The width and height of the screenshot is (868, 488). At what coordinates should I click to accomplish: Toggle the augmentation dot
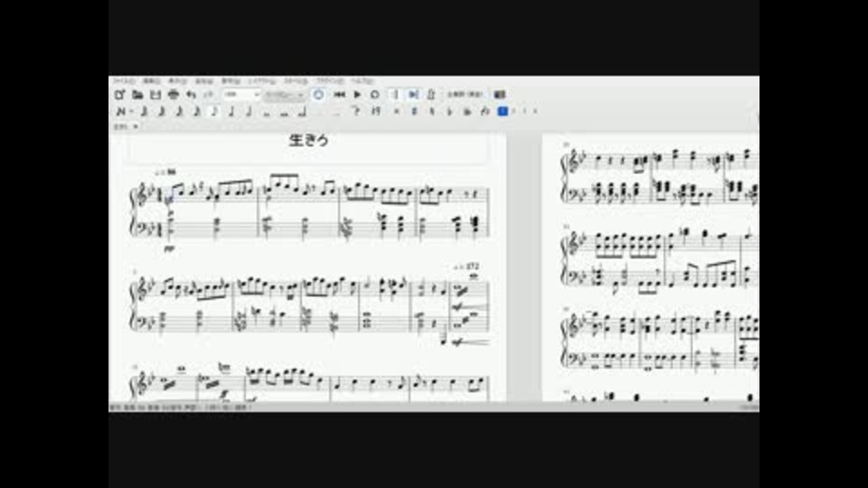319,112
